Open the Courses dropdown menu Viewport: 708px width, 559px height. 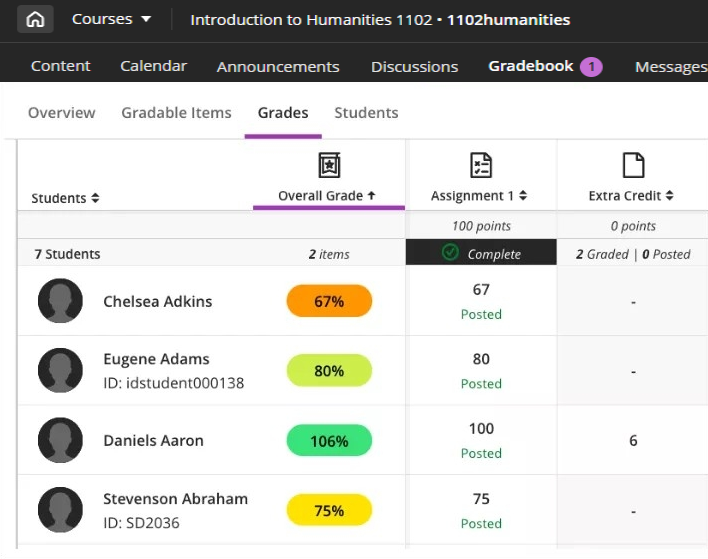pyautogui.click(x=111, y=19)
